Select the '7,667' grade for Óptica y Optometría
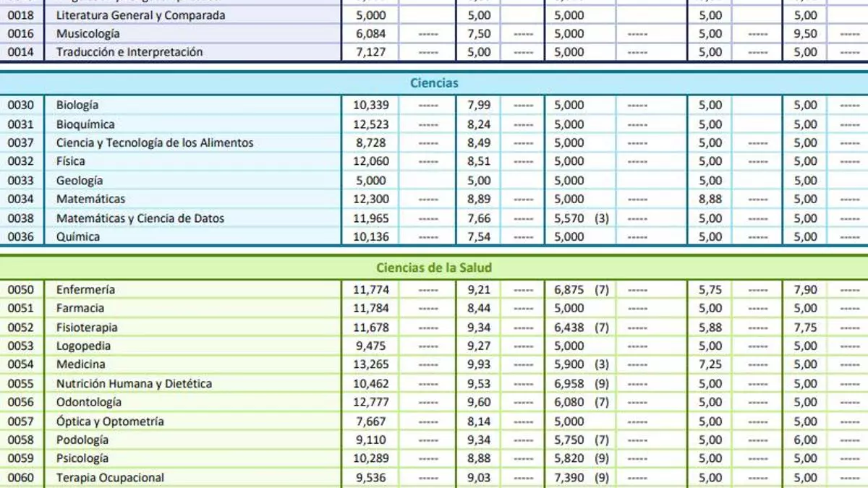The height and width of the screenshot is (488, 868). pos(371,421)
